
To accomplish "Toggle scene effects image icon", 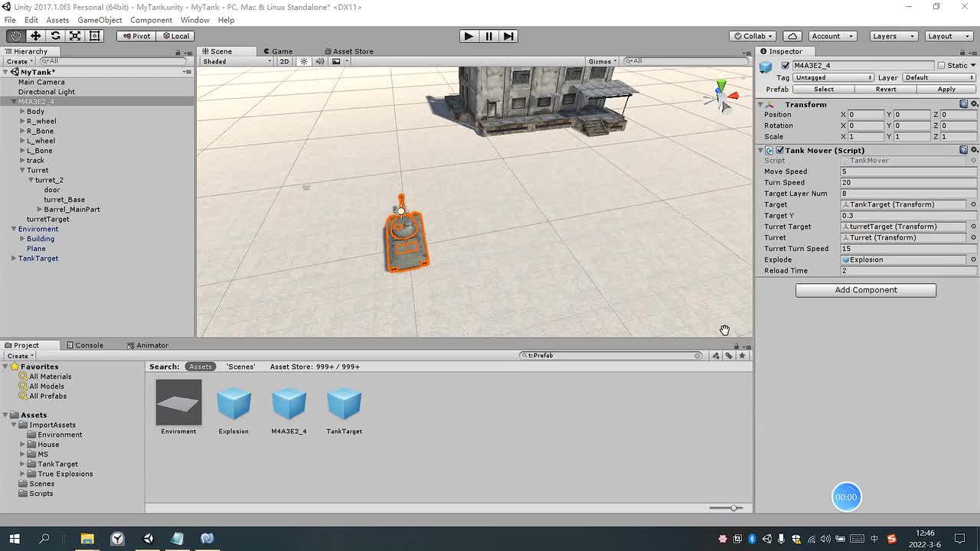I will pos(336,61).
